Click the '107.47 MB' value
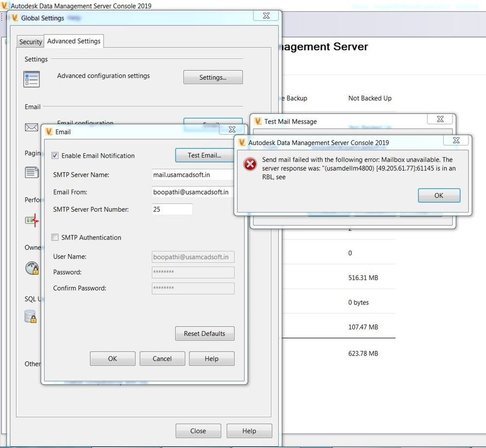Image resolution: width=486 pixels, height=448 pixels. point(363,327)
